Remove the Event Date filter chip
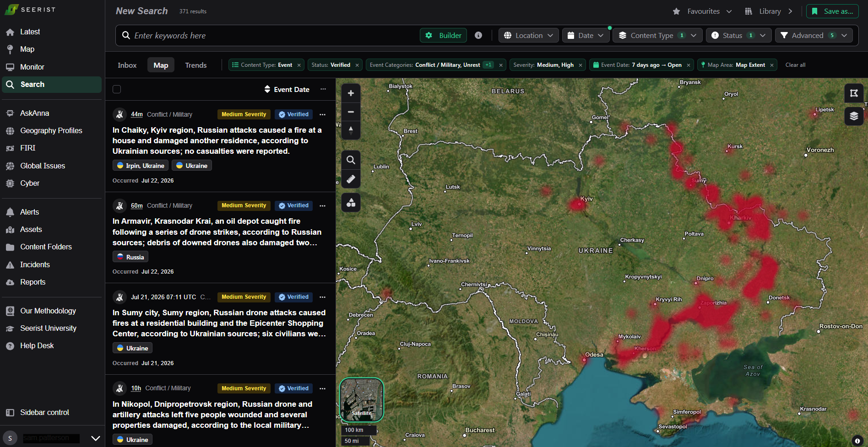The width and height of the screenshot is (868, 447). tap(689, 65)
